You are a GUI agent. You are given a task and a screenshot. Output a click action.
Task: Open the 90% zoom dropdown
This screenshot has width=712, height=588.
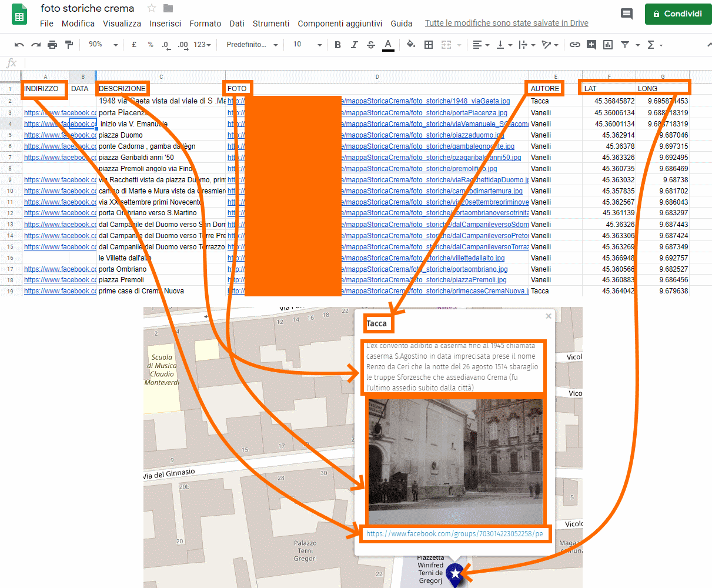(x=103, y=45)
